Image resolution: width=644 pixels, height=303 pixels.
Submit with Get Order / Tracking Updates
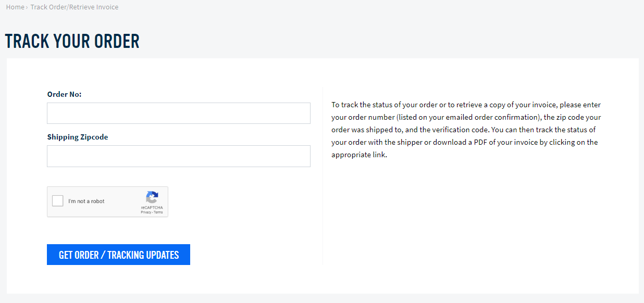[x=118, y=255]
